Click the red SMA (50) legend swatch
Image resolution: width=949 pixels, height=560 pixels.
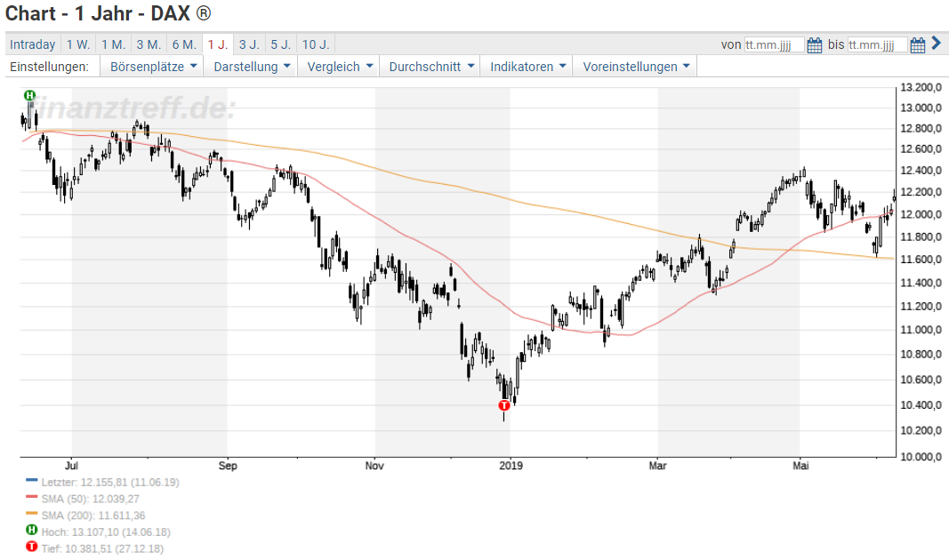click(31, 497)
